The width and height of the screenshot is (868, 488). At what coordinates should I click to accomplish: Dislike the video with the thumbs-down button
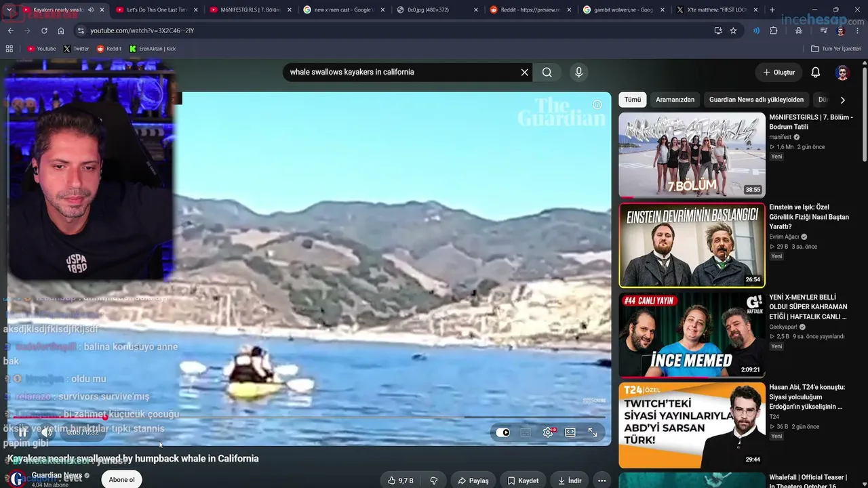[434, 481]
